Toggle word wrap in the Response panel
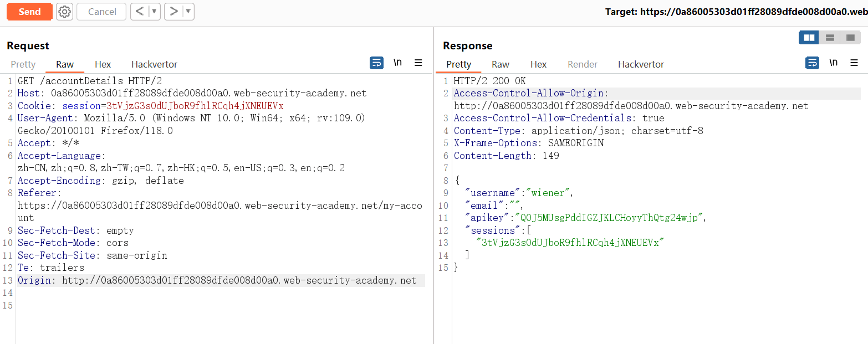Screen dimensions: 868x344 (812, 63)
